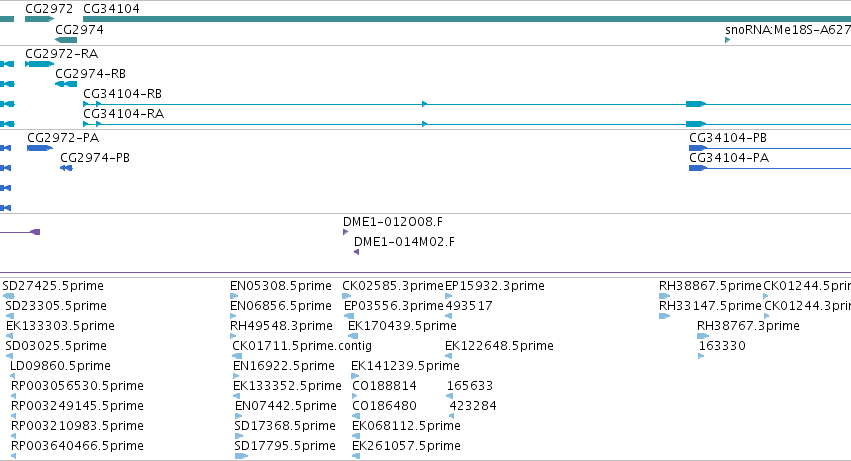Open EST EP03556.3prime

(x=394, y=306)
